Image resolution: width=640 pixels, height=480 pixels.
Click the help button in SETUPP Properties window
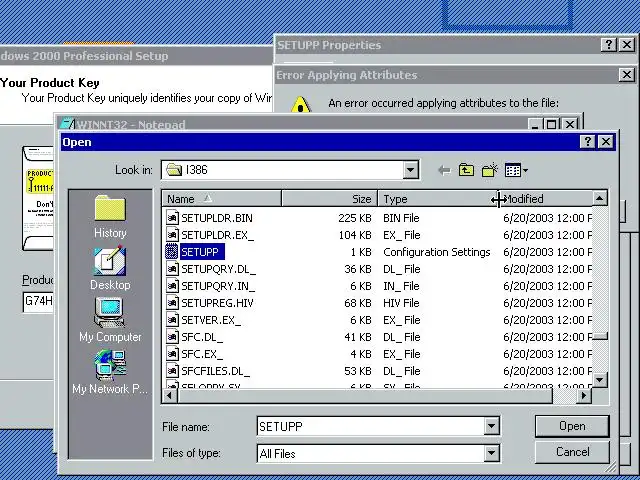[x=608, y=44]
